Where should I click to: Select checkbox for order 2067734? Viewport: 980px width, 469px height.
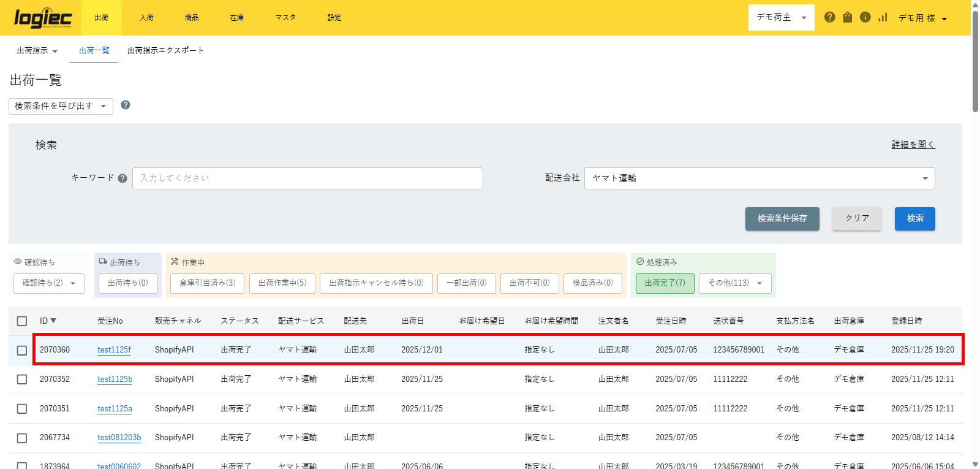tap(22, 438)
